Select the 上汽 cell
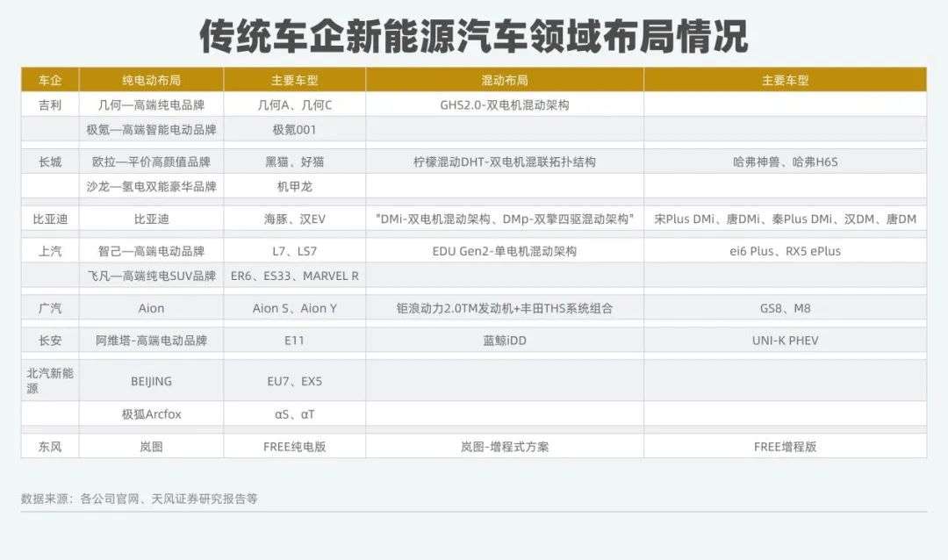The image size is (948, 560). click(x=50, y=251)
